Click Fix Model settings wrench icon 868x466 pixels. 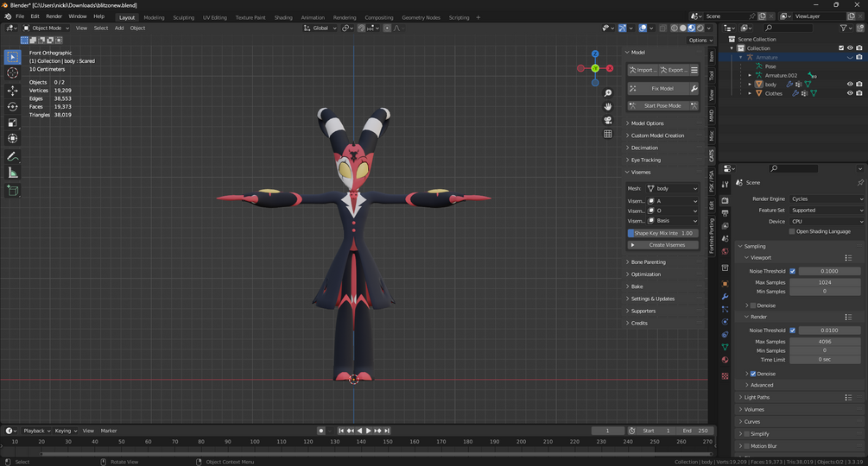[x=694, y=88]
